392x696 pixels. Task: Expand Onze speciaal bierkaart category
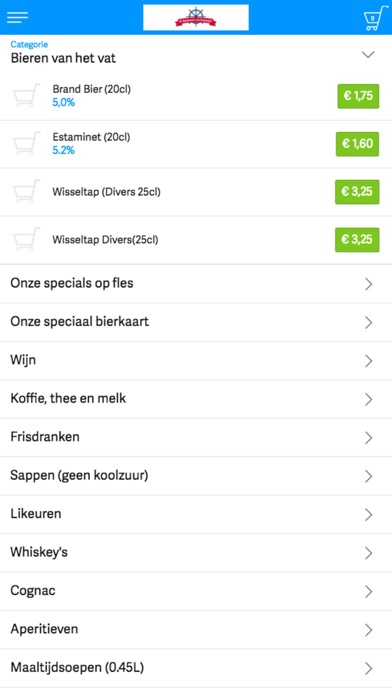(196, 322)
